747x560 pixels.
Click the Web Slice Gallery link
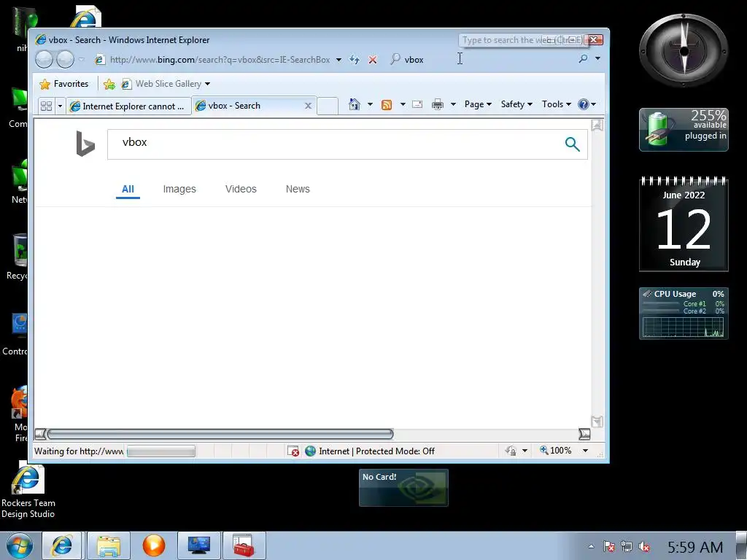[x=169, y=84]
